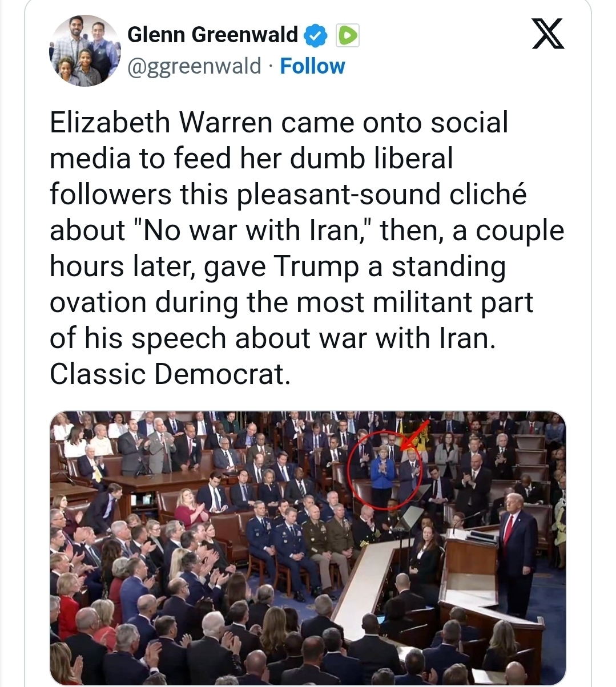Click the blue verified checkmark badge

click(x=315, y=35)
